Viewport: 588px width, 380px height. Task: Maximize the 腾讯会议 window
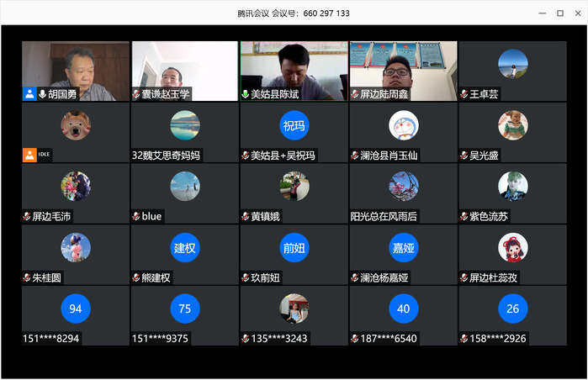pos(560,13)
